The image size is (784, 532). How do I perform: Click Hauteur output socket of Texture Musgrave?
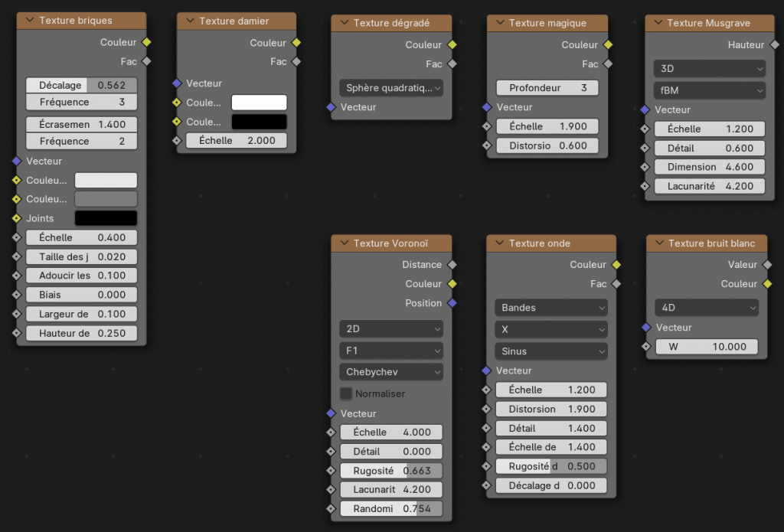coord(773,45)
